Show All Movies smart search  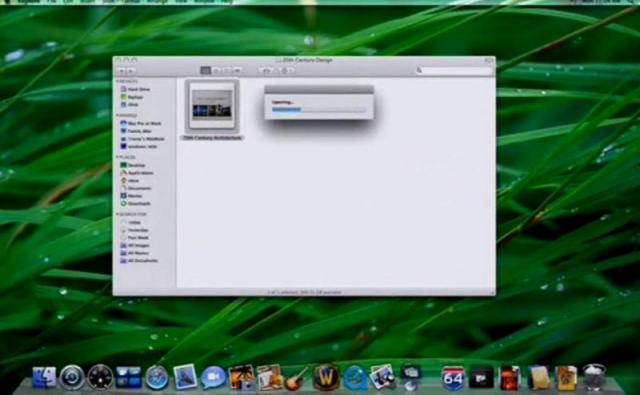click(x=135, y=253)
